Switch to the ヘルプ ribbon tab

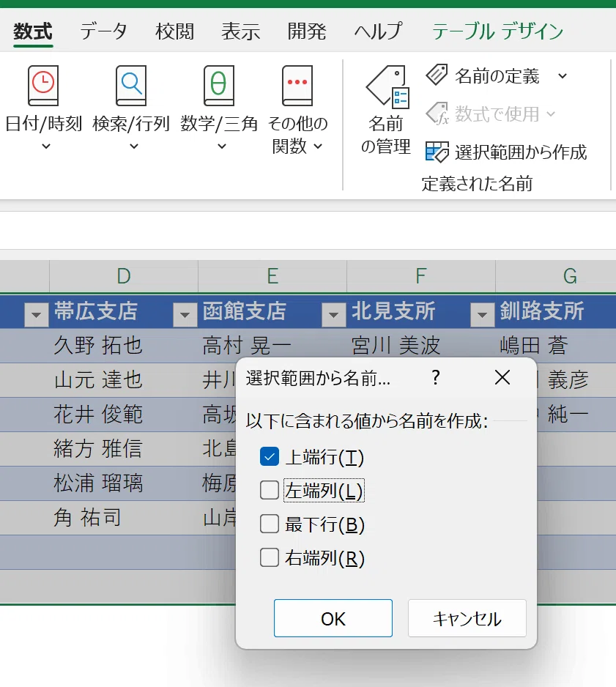coord(378,31)
